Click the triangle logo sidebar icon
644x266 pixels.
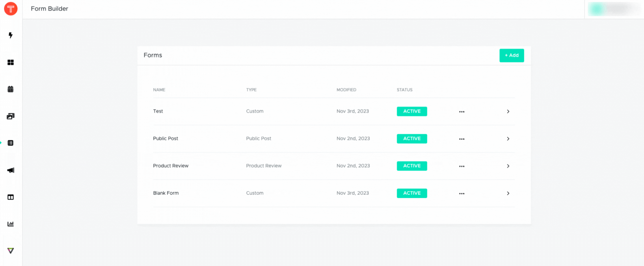pyautogui.click(x=11, y=251)
